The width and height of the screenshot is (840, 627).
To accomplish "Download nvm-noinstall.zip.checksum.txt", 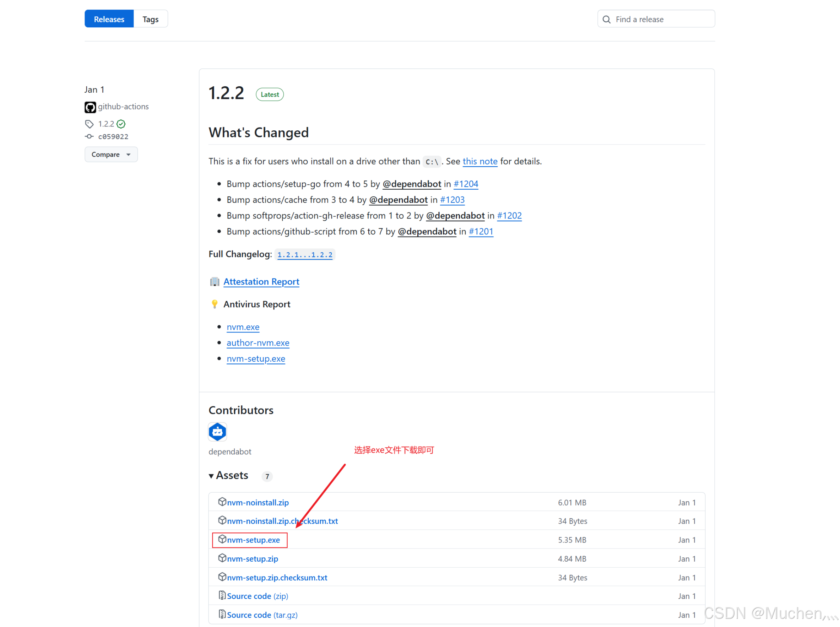I will (282, 521).
